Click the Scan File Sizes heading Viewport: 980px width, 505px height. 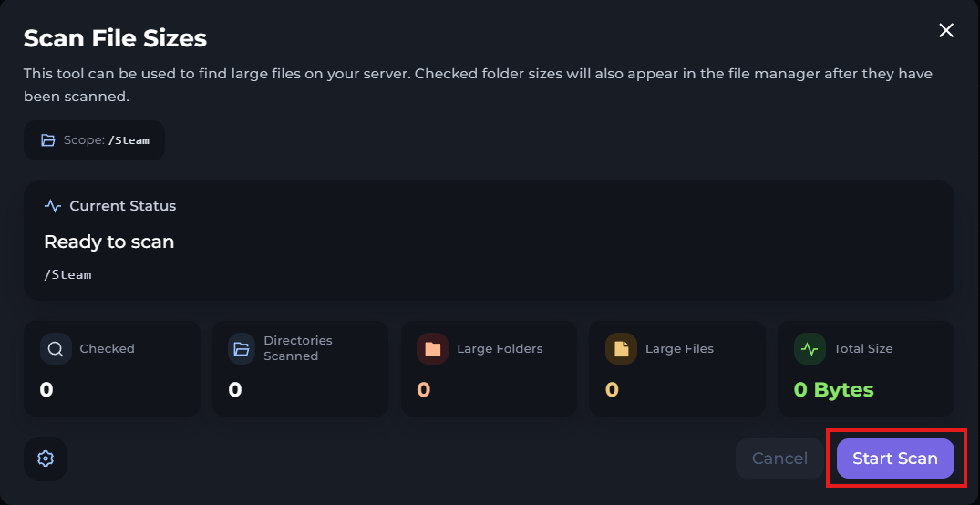(x=115, y=38)
